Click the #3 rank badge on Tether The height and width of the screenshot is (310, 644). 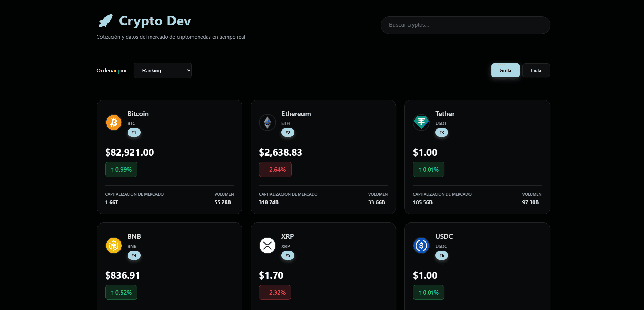tap(441, 132)
